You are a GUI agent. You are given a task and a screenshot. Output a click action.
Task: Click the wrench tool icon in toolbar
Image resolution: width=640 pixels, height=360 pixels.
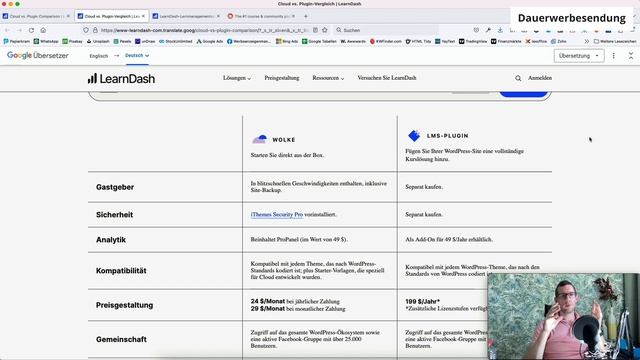coord(488,30)
